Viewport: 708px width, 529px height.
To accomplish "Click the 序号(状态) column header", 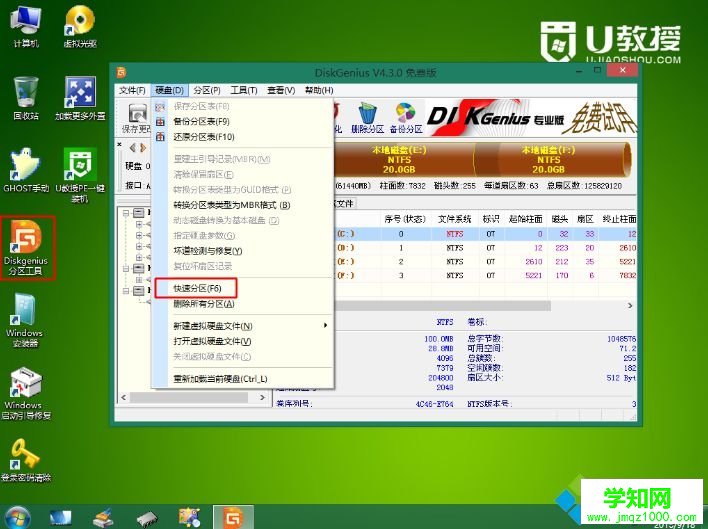I will [x=405, y=219].
